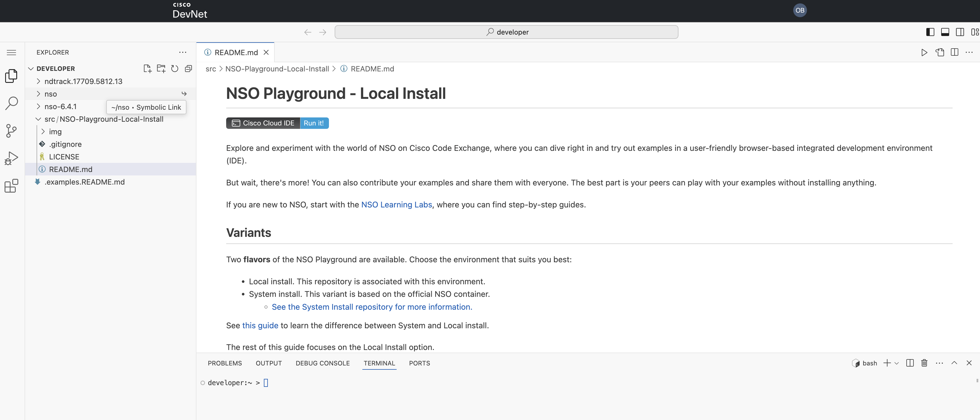Open the Source Control view
Image resolution: width=980 pixels, height=420 pixels.
point(11,131)
